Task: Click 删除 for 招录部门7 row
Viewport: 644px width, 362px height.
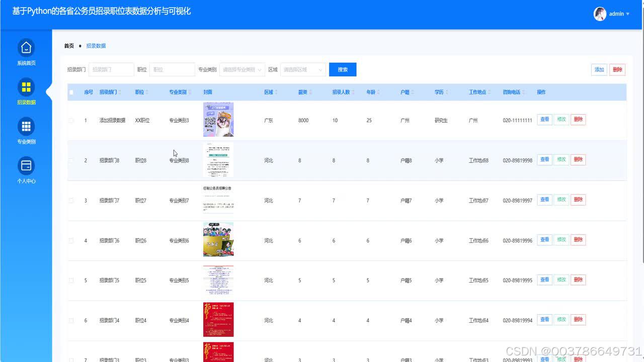Action: click(x=578, y=200)
